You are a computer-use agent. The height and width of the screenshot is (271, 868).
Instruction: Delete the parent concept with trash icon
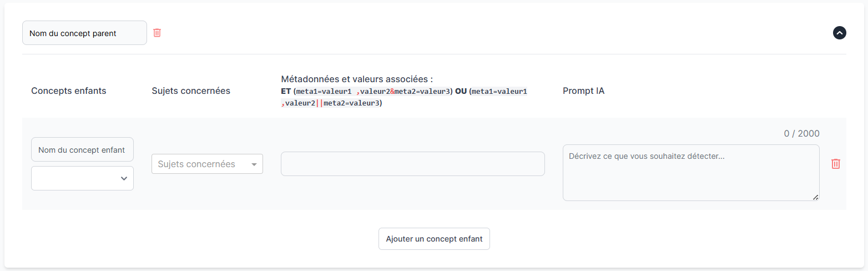157,33
